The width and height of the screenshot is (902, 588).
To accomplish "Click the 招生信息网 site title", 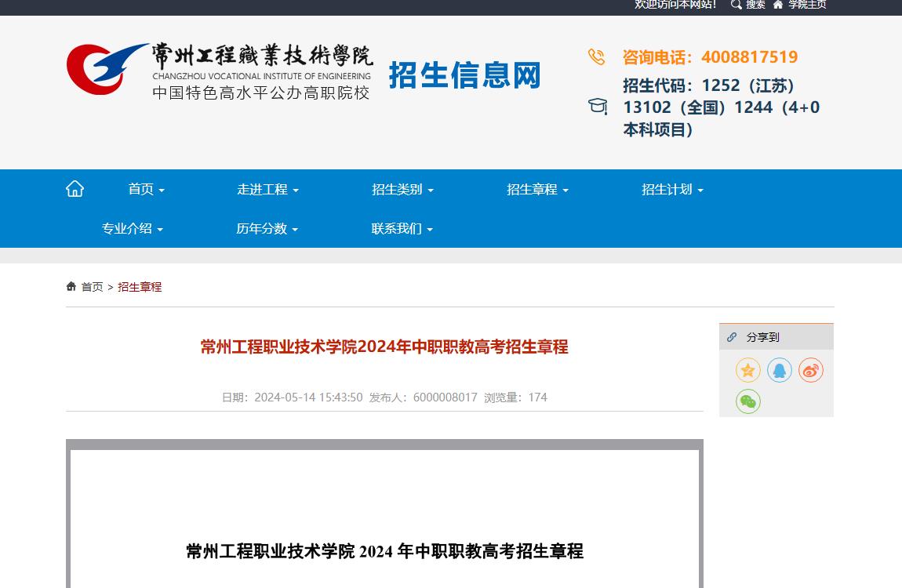I will coord(465,75).
